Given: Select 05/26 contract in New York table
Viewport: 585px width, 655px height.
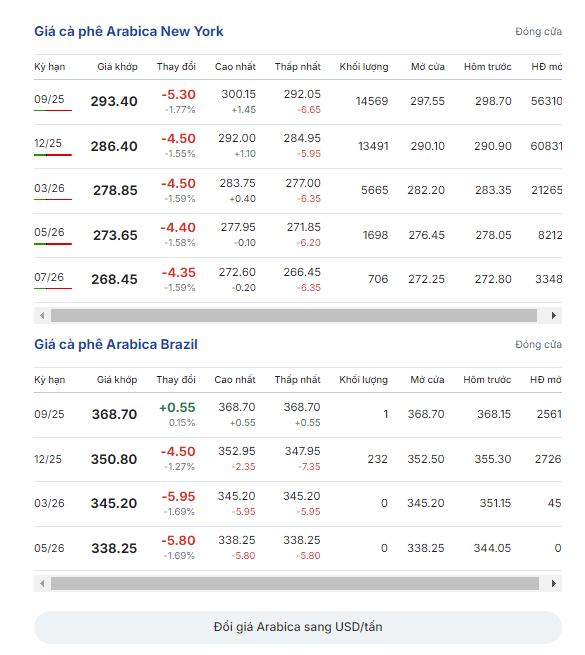Looking at the screenshot, I should tap(49, 232).
